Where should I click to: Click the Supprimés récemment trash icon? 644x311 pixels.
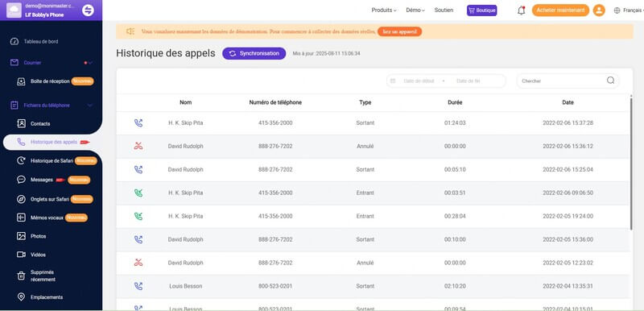point(21,276)
